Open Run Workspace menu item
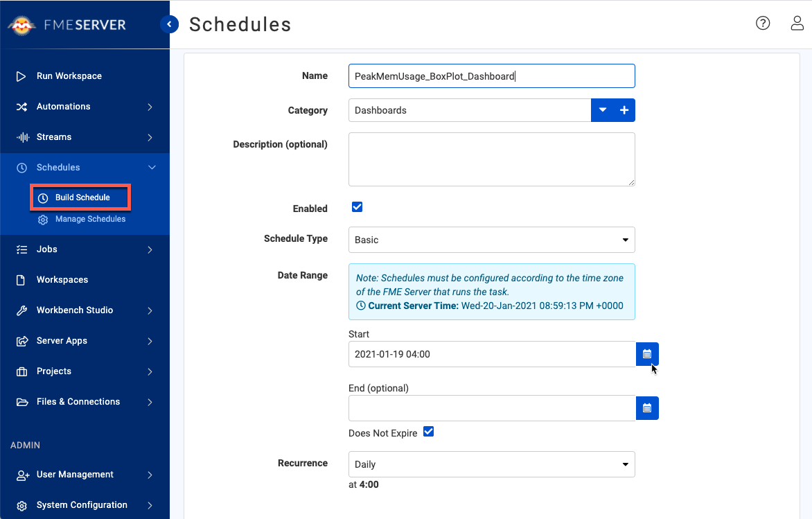The image size is (812, 519). [85, 76]
